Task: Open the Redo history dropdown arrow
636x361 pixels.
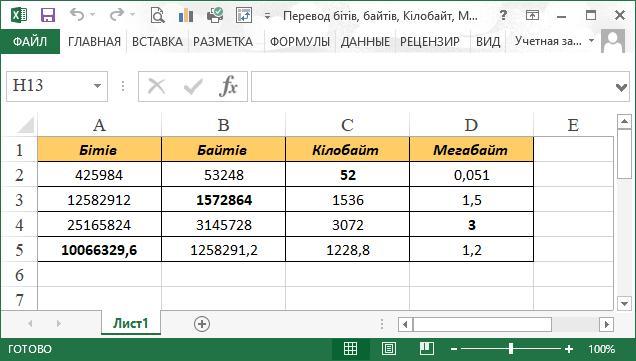Action: click(132, 15)
